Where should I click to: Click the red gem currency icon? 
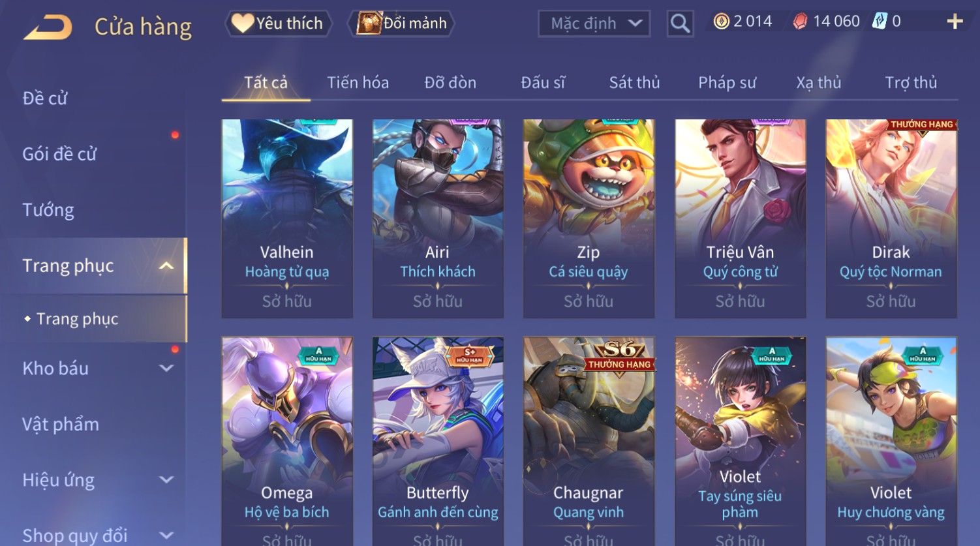point(800,22)
